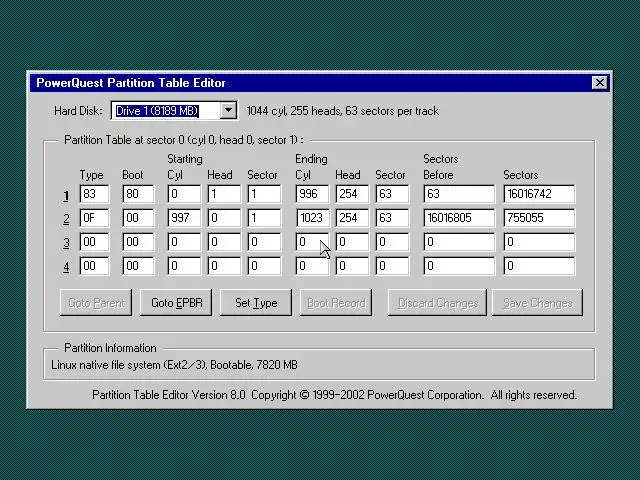
Task: Click Sectors Before field showing 16016805
Action: point(459,218)
